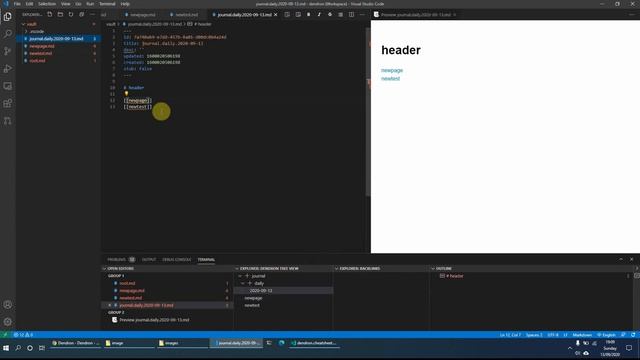
Task: Collapse all folders in Explorer header
Action: pos(82,14)
